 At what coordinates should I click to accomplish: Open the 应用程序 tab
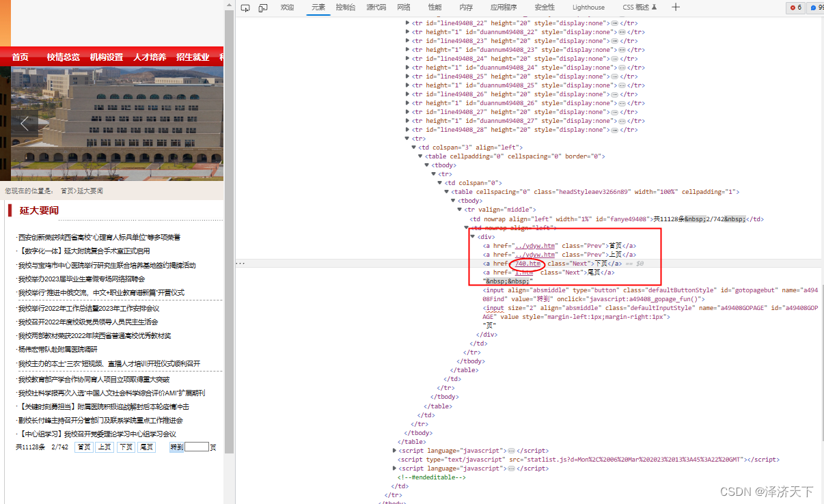[x=504, y=8]
